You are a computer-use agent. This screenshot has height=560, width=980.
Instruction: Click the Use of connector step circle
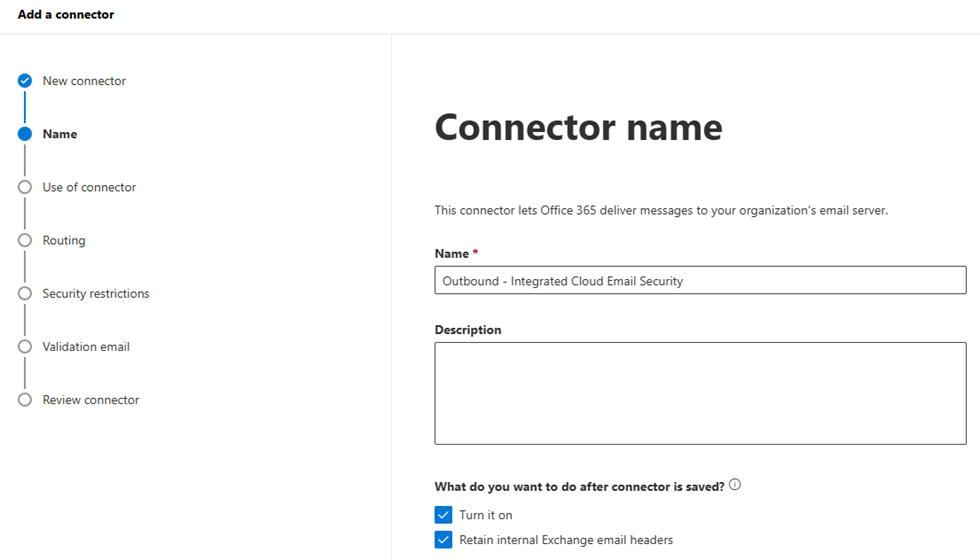click(x=25, y=187)
